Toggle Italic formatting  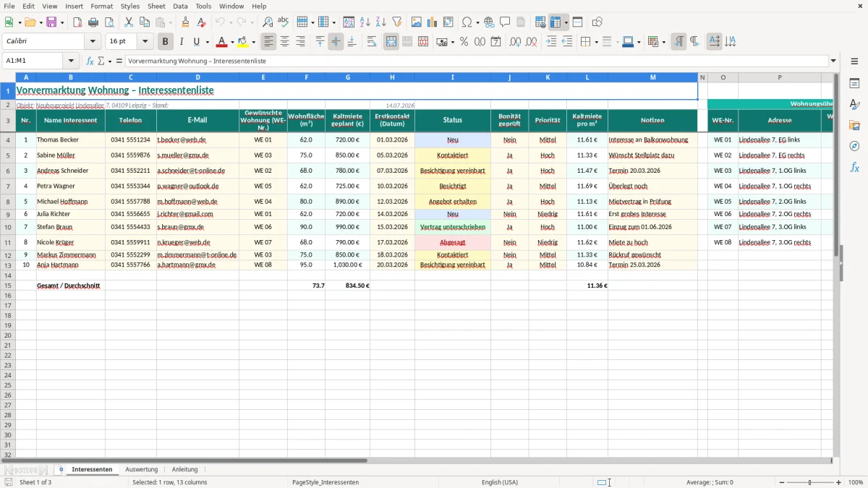[182, 42]
